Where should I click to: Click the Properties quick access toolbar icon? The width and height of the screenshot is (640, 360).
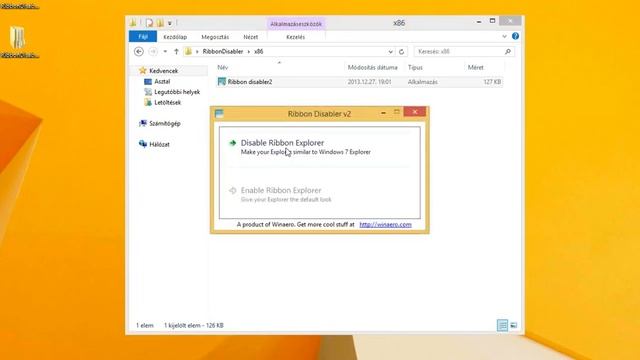pos(149,23)
